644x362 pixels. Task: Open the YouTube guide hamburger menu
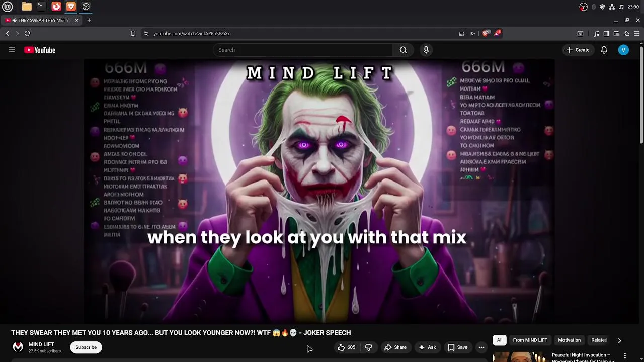[x=12, y=50]
